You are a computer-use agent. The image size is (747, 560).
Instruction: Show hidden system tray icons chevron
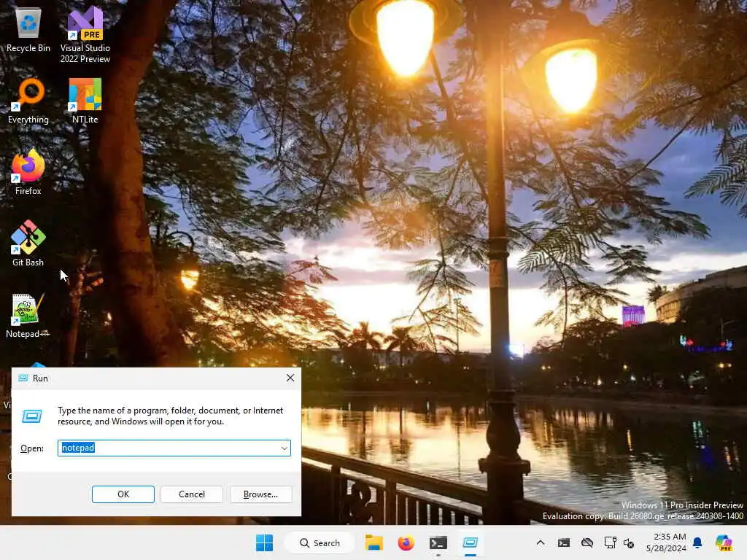tap(541, 542)
